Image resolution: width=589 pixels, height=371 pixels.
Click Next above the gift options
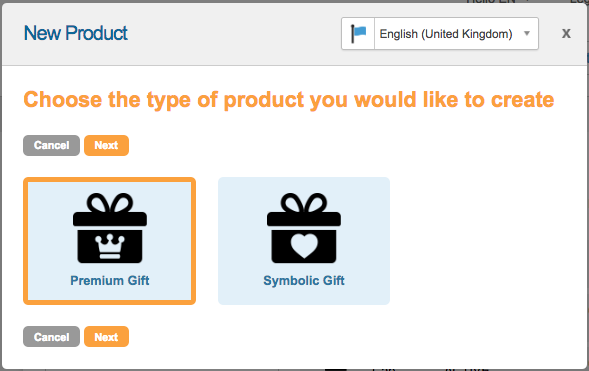[x=106, y=145]
